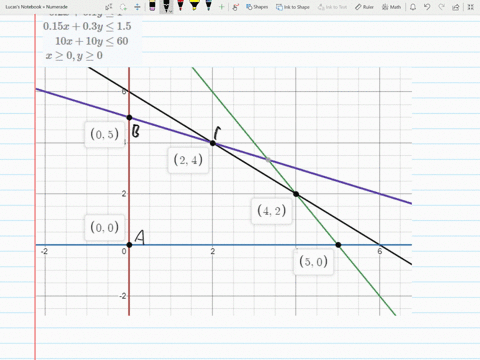Open notifications bell icon

click(x=413, y=7)
